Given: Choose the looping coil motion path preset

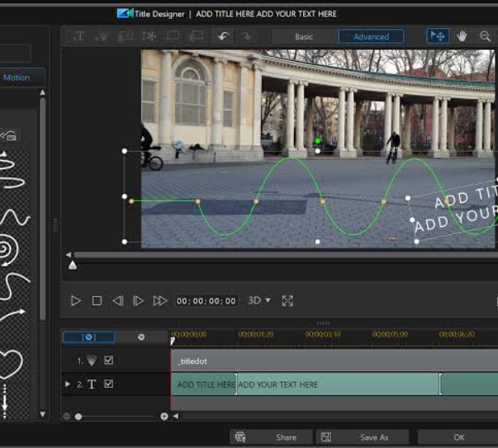Looking at the screenshot, I should (12, 172).
